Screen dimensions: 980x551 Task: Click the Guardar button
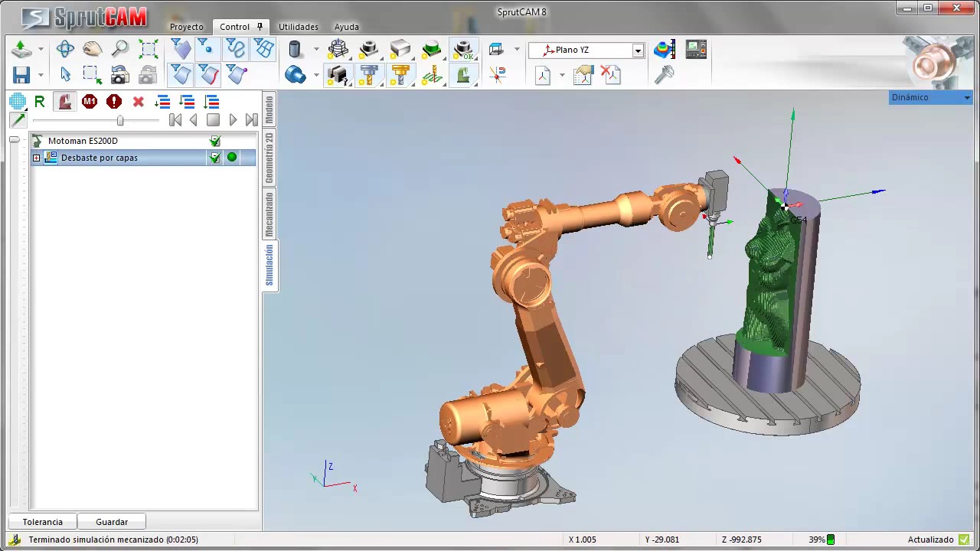112,522
